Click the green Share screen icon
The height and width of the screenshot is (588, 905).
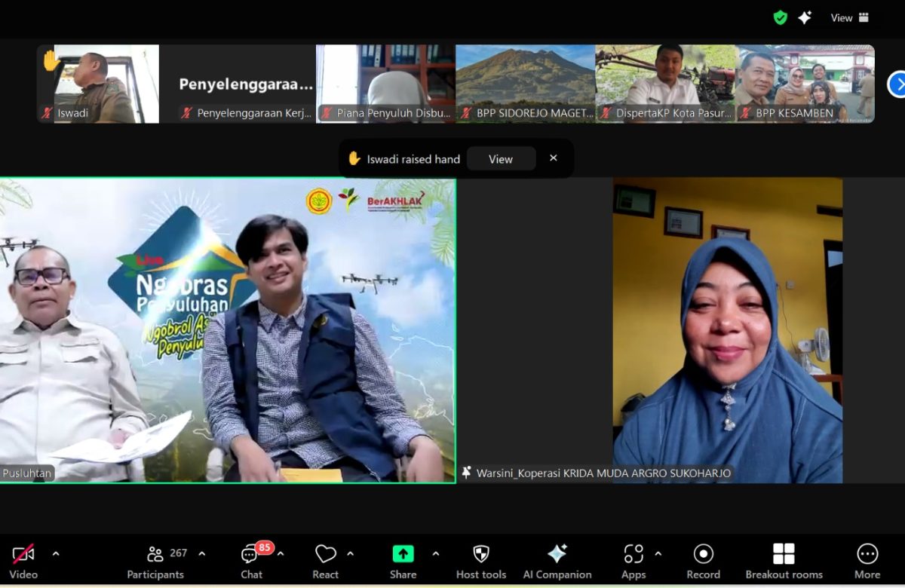[403, 554]
